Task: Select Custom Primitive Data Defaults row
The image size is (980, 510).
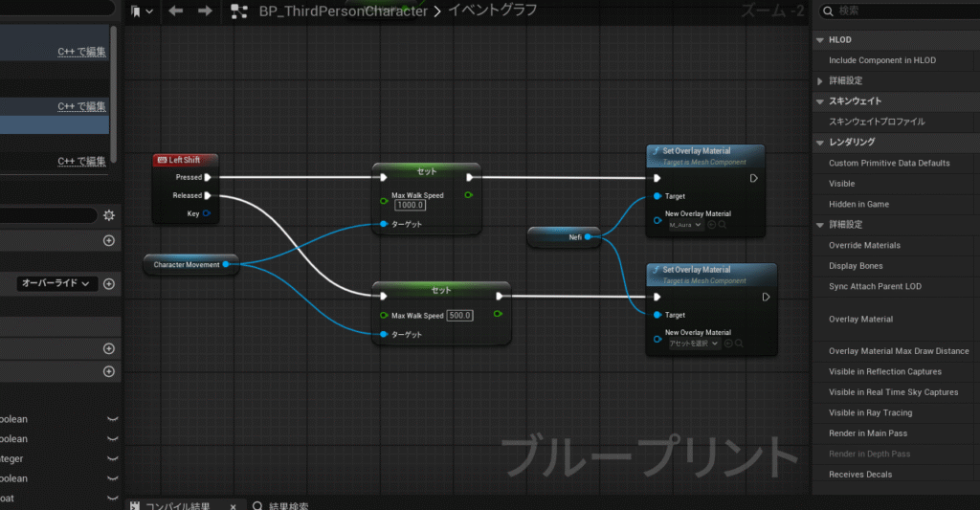Action: pos(896,163)
